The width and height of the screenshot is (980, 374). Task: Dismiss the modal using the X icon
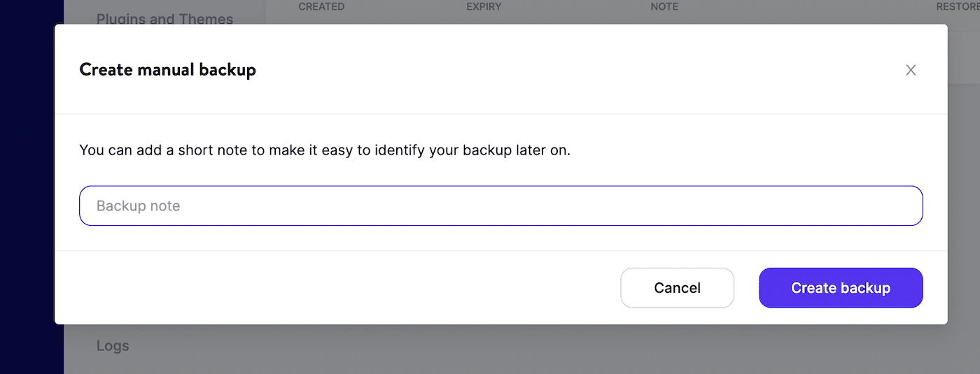[911, 70]
